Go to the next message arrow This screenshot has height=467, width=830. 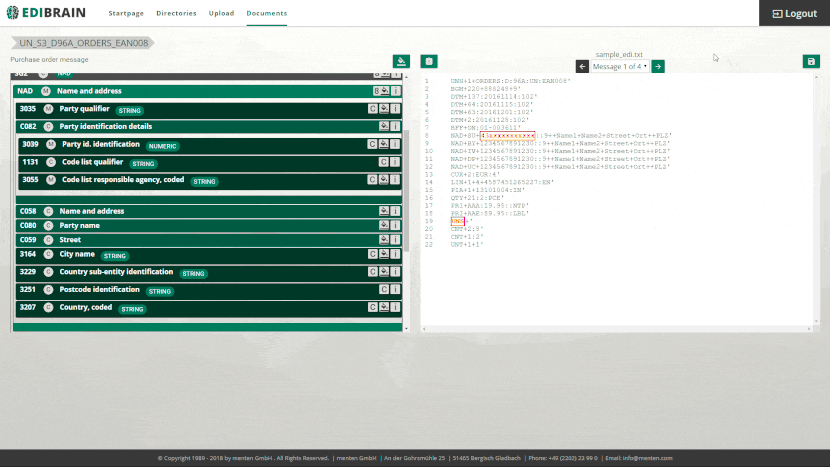[658, 66]
